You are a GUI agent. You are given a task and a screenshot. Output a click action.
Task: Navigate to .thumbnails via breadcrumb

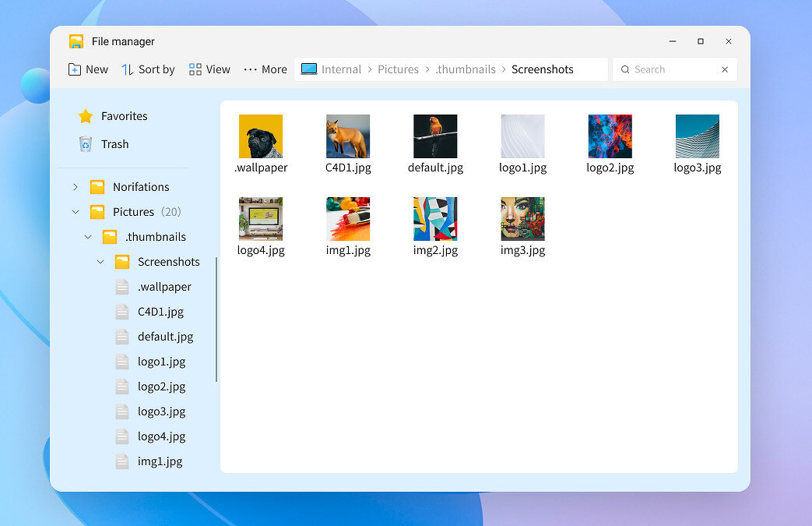click(466, 69)
